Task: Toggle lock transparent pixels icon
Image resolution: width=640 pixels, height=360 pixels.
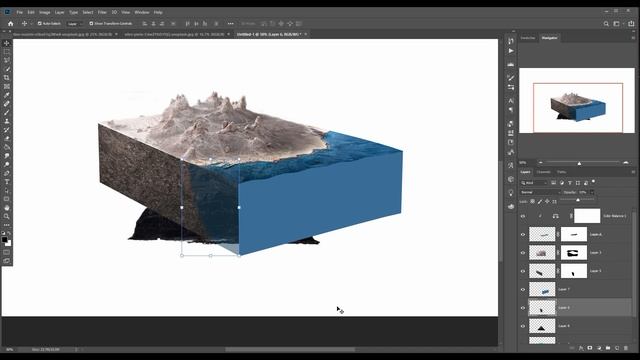Action: (x=533, y=201)
